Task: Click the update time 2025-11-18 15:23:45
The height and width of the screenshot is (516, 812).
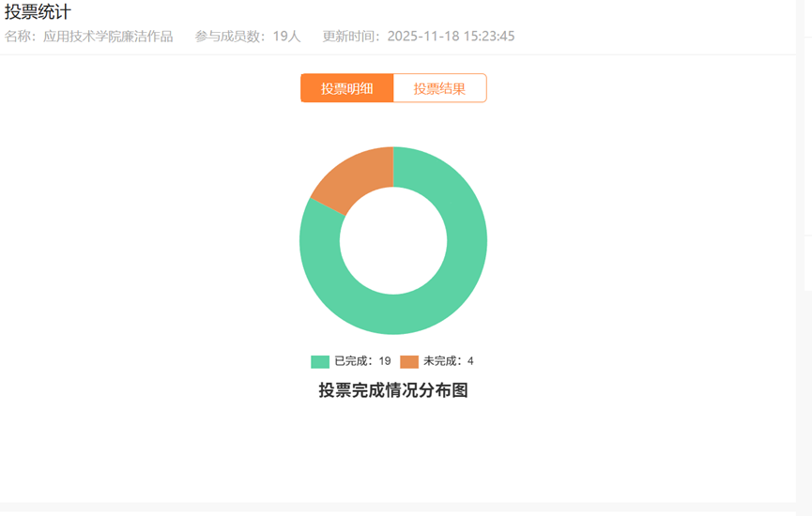Action: click(x=451, y=37)
